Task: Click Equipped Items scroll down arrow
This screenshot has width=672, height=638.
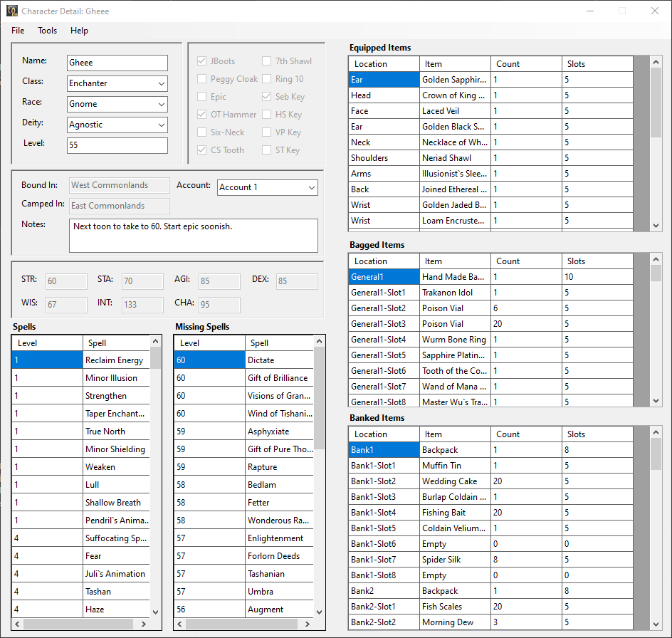Action: click(656, 225)
